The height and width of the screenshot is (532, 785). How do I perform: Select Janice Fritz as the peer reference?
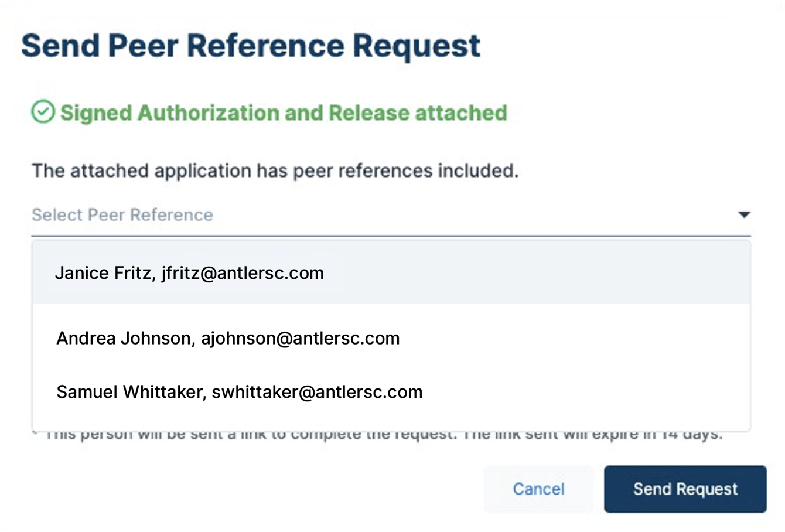[190, 272]
